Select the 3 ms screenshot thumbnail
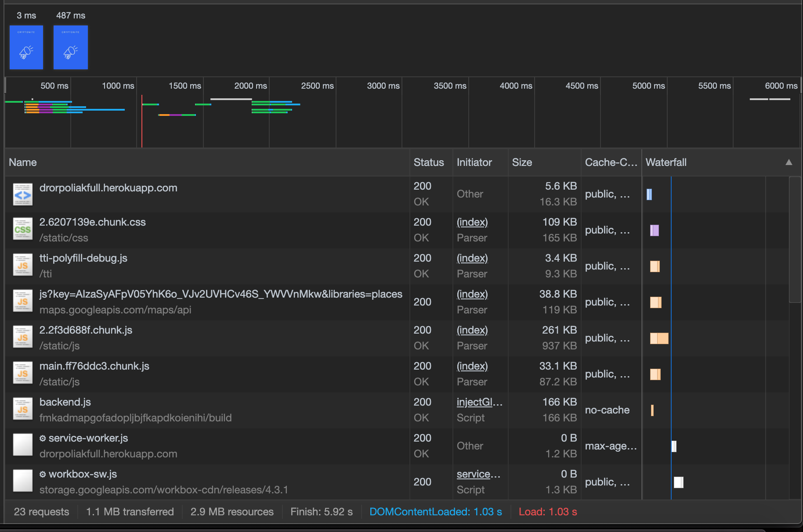This screenshot has width=803, height=532. coord(26,47)
